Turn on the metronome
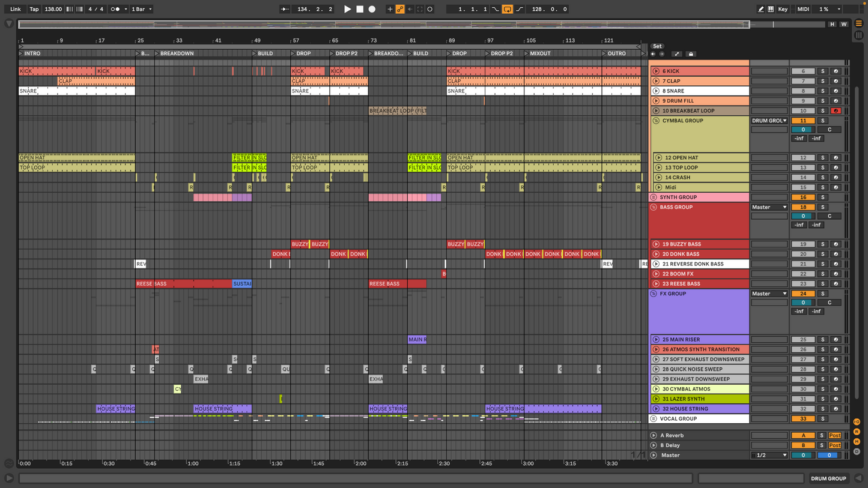The height and width of the screenshot is (488, 868). point(115,9)
